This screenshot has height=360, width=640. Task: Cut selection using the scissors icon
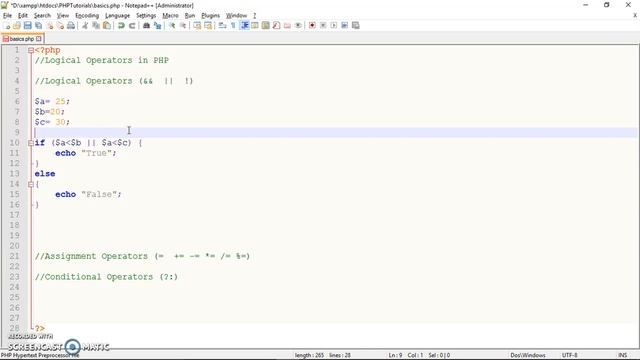(x=85, y=25)
